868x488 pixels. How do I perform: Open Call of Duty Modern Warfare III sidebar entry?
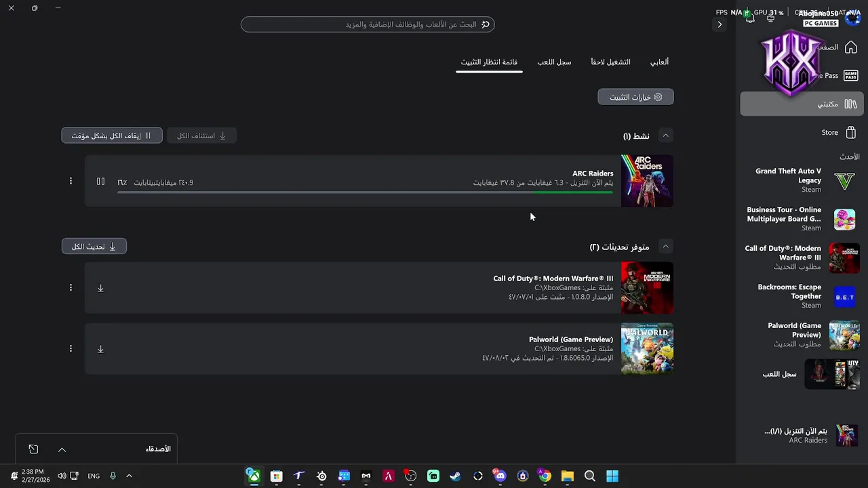click(802, 258)
